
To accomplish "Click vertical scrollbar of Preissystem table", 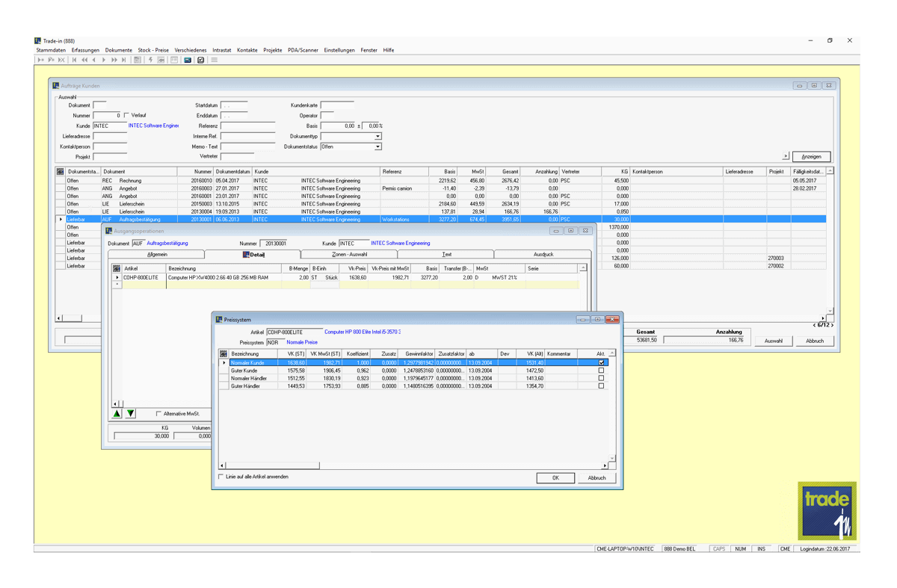I will [612, 407].
